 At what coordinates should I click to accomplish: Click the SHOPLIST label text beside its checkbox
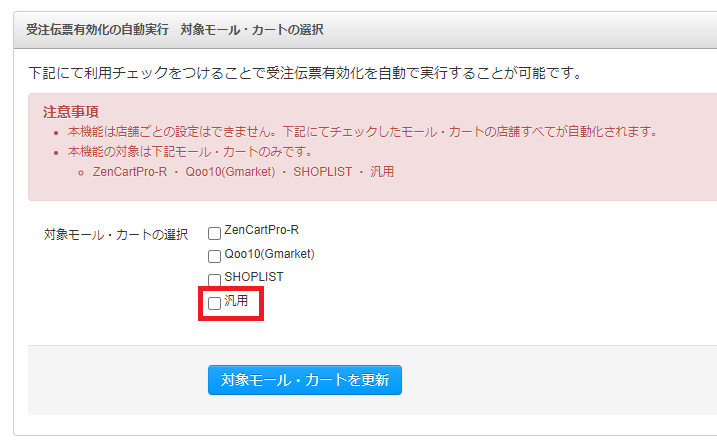pos(254,277)
